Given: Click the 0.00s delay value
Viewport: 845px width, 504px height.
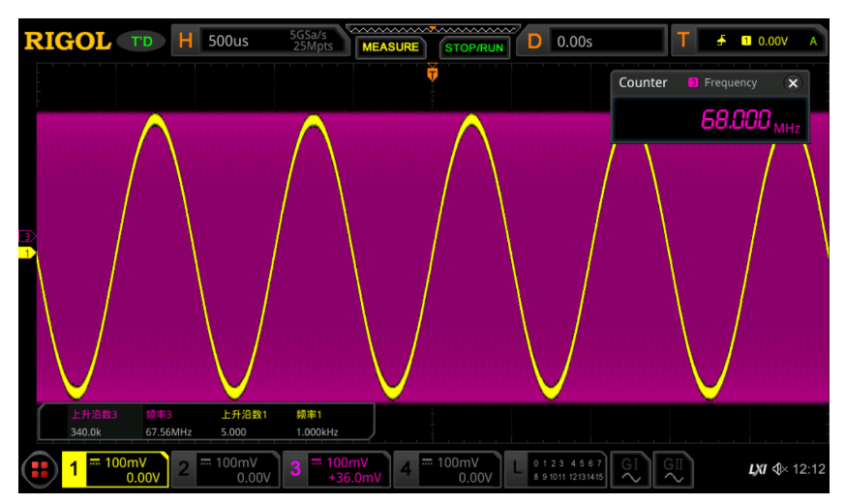Looking at the screenshot, I should pyautogui.click(x=575, y=42).
